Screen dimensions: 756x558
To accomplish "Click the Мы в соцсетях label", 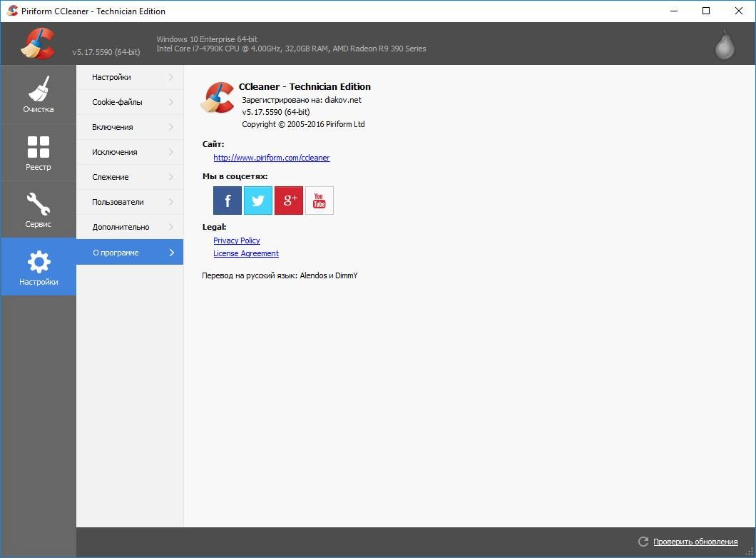I will point(235,176).
